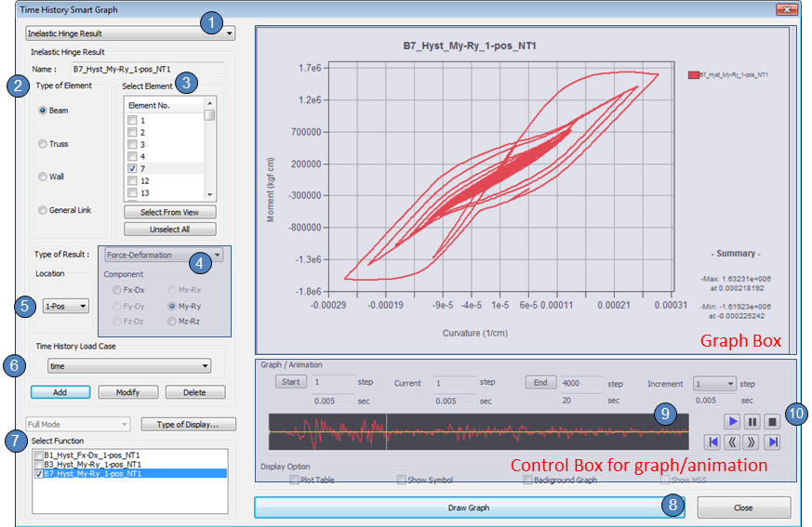
Task: Click the Draw Graph button
Action: [470, 507]
